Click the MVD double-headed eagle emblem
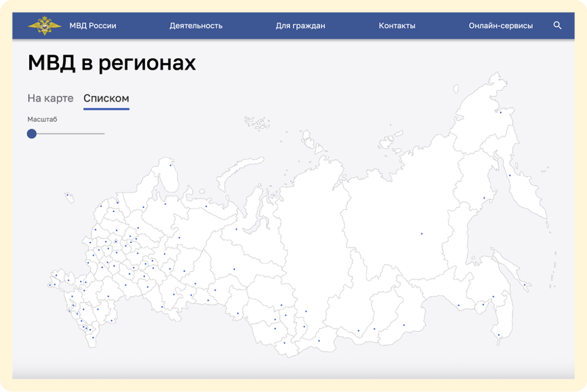Viewport: 587px width, 392px height. point(45,26)
